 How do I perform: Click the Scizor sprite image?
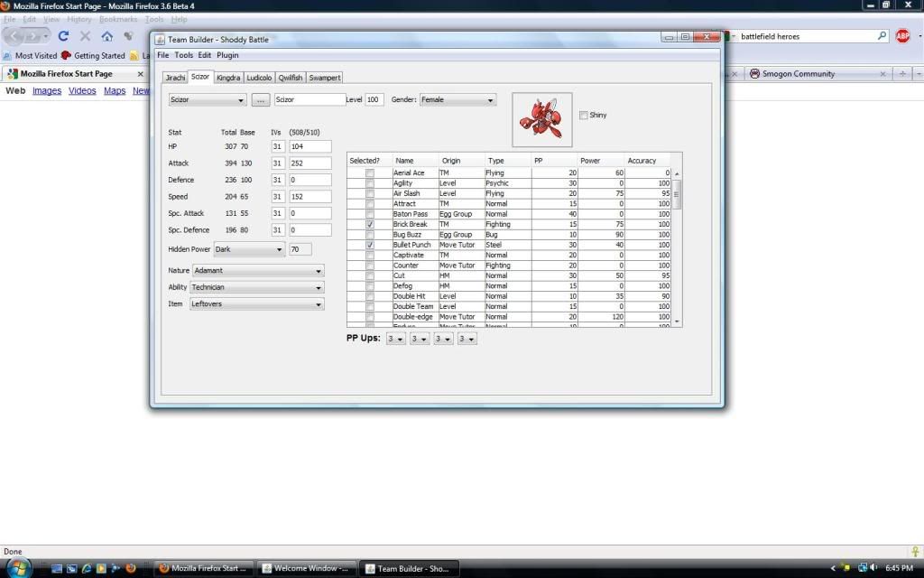point(541,119)
